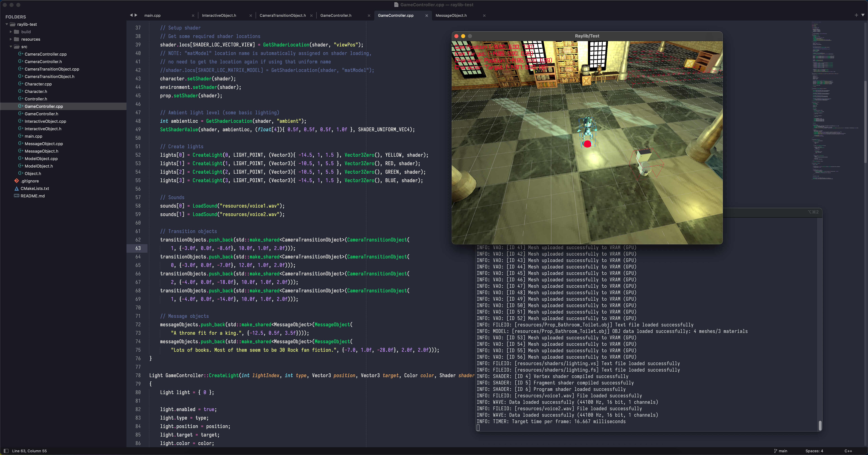This screenshot has width=868, height=455.
Task: Click forward arrow in tab navigation
Action: 136,15
